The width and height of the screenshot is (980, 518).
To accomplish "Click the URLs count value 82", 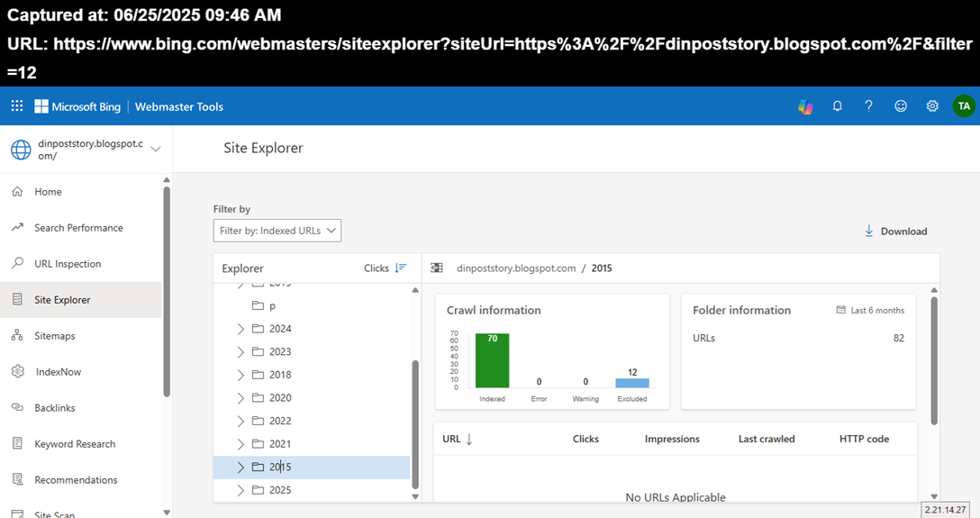I will (x=898, y=338).
